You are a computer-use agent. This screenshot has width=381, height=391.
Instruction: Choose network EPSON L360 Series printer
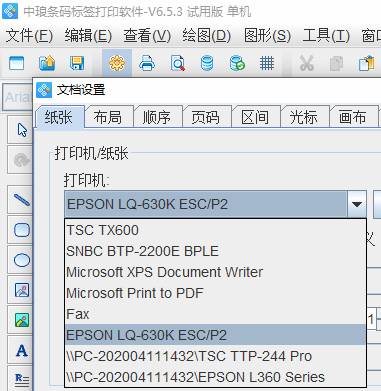[215, 377]
